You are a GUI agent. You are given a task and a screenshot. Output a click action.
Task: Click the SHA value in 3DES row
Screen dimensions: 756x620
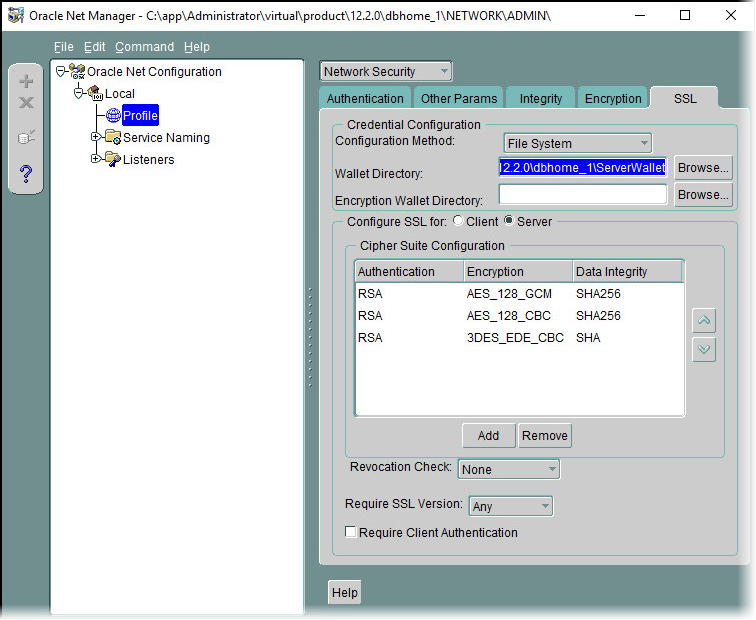588,337
